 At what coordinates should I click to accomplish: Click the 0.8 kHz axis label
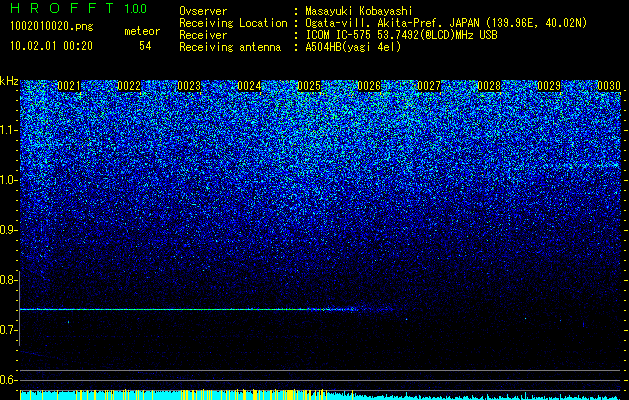point(8,280)
